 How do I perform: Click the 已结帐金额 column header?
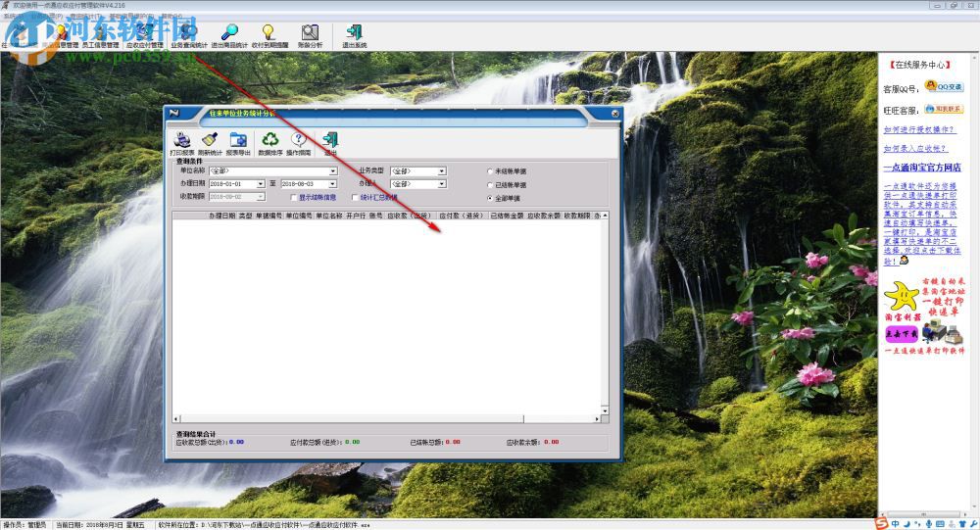(507, 215)
